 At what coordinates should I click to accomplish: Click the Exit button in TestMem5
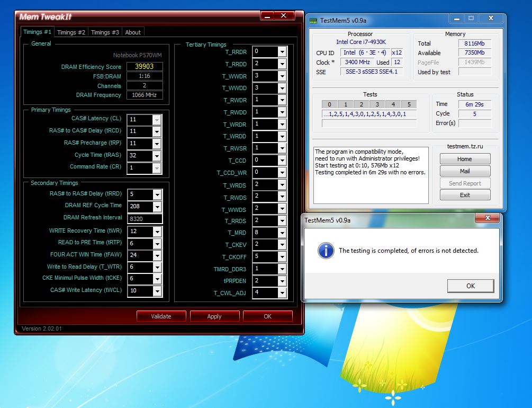(x=465, y=195)
